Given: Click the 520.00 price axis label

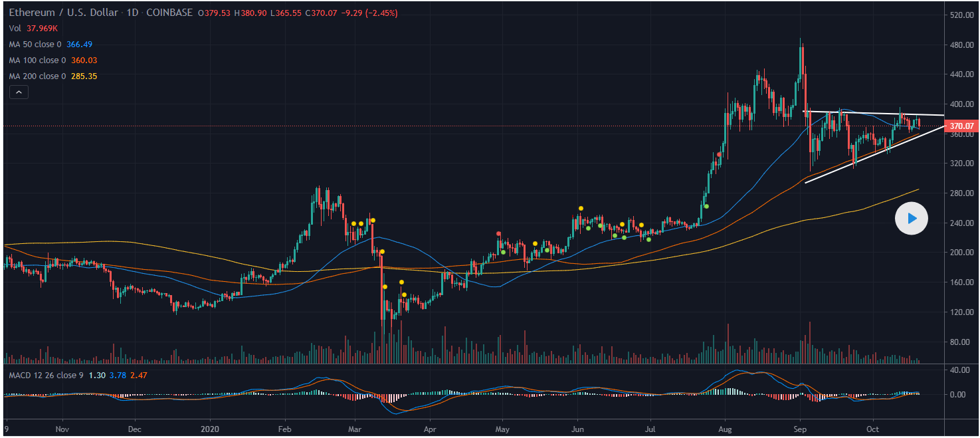Looking at the screenshot, I should 961,15.
